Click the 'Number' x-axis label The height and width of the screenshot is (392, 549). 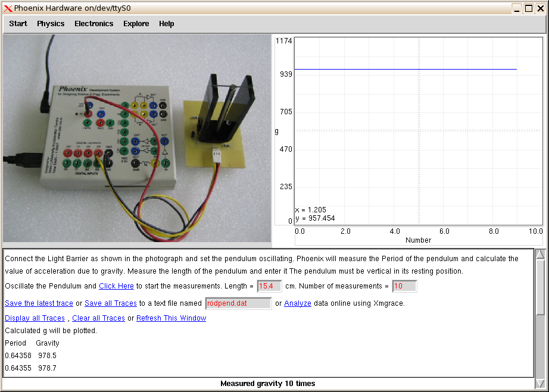[419, 240]
